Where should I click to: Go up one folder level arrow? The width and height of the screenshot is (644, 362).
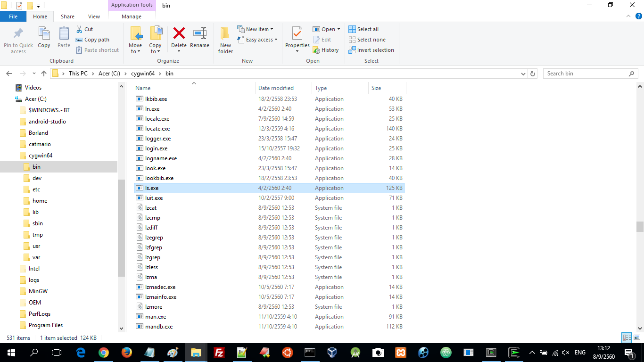coord(44,74)
